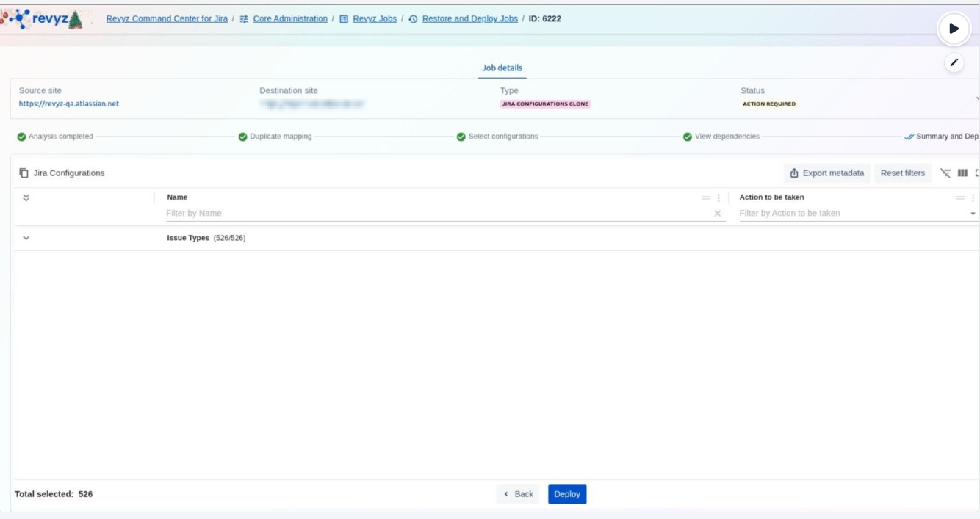Select the Job details tab
The height and width of the screenshot is (519, 980).
(x=502, y=68)
